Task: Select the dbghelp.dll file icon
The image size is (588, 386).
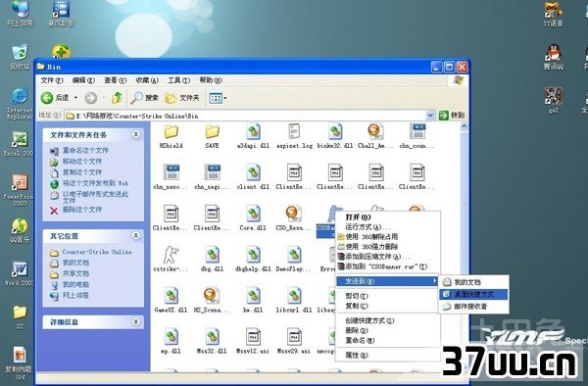Action: point(253,255)
